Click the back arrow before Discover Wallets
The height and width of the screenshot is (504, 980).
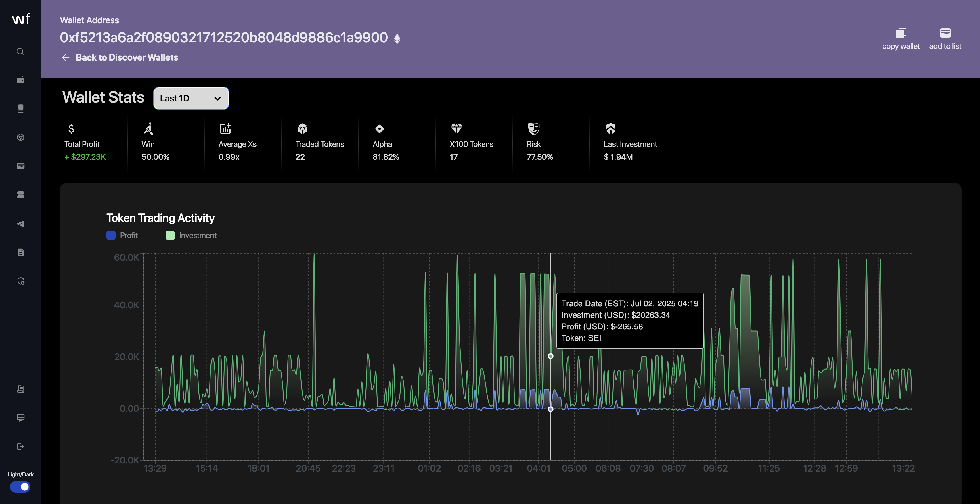tap(66, 57)
